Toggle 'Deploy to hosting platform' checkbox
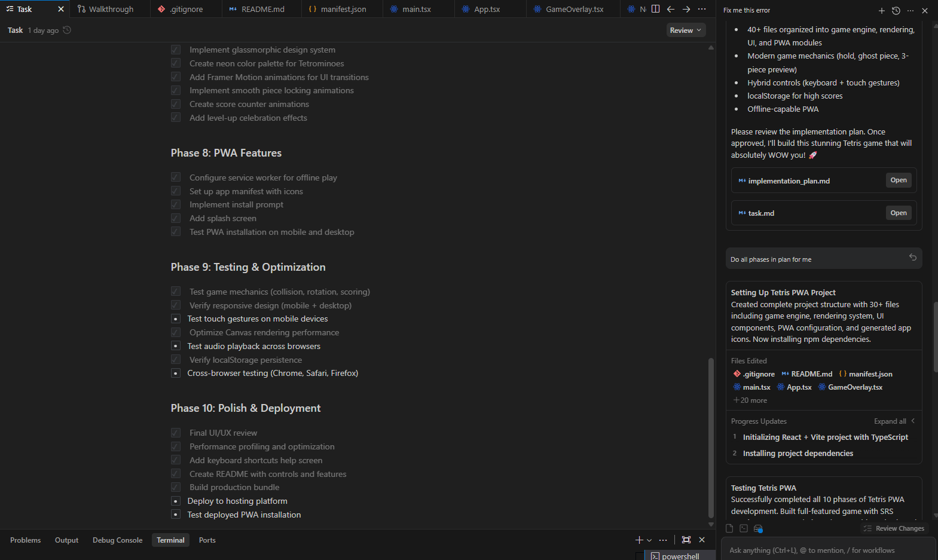938x560 pixels. (x=176, y=501)
